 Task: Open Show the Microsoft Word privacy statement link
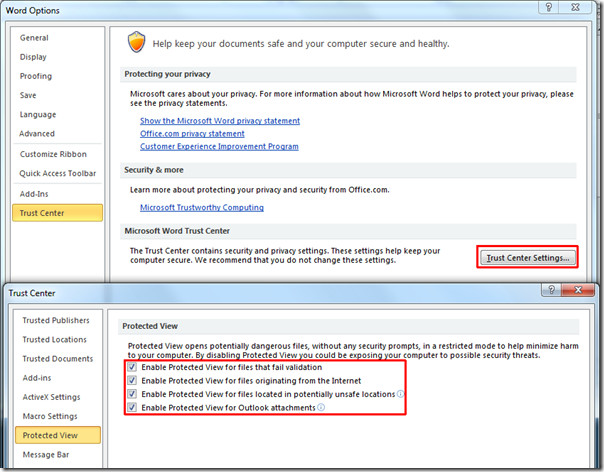[220, 121]
